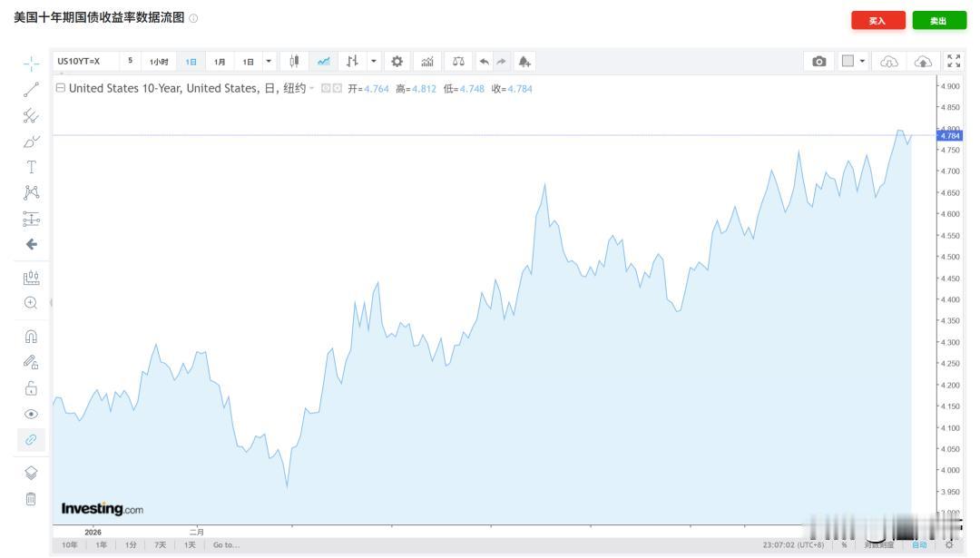Click the US10YT=X symbol input field
Viewport: 980px width, 558px height.
tap(85, 61)
